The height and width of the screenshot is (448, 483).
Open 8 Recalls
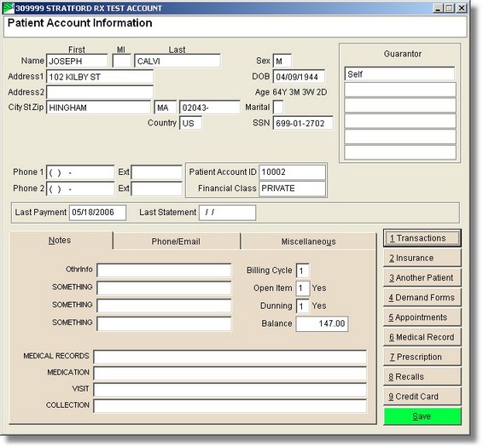pyautogui.click(x=422, y=376)
